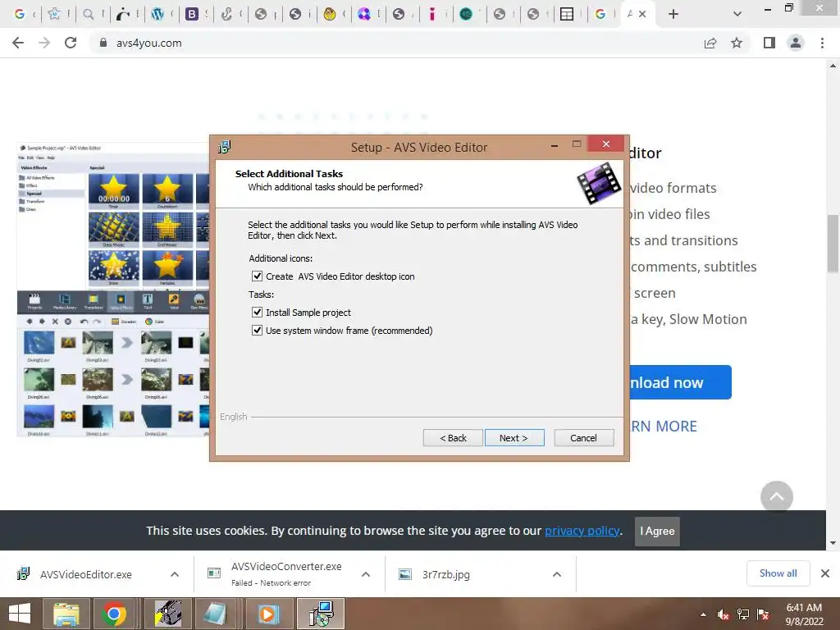Click the page vertical scrollbar thumb

[x=833, y=243]
